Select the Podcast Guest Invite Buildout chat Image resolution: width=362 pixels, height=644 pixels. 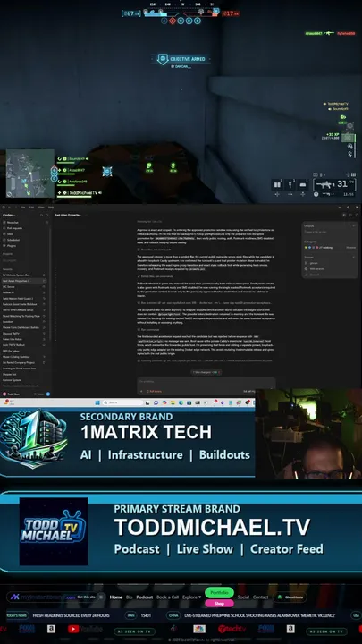click(x=24, y=304)
